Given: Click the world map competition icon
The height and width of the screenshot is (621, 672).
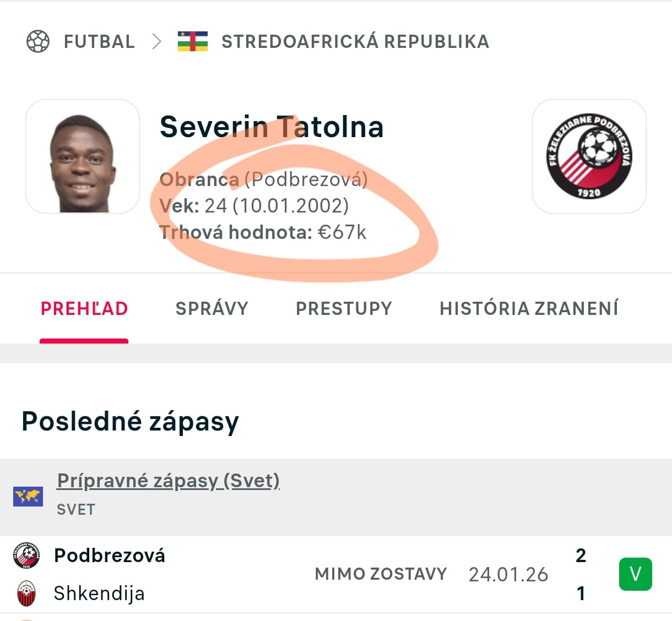Looking at the screenshot, I should (x=28, y=497).
